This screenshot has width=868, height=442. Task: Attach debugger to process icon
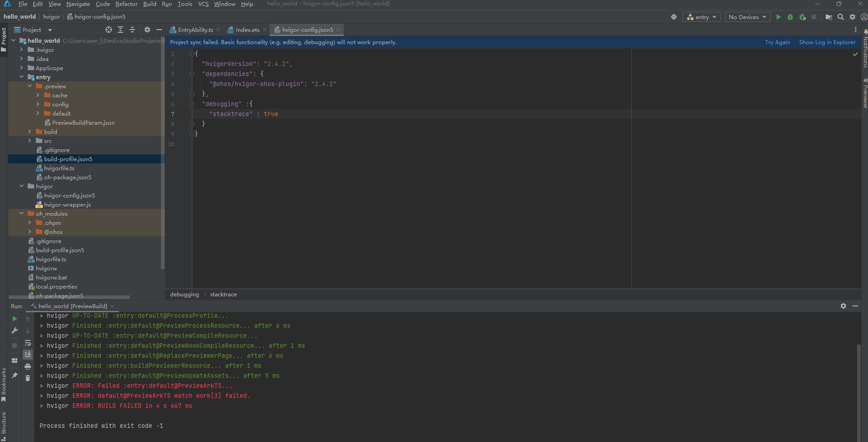click(x=803, y=17)
